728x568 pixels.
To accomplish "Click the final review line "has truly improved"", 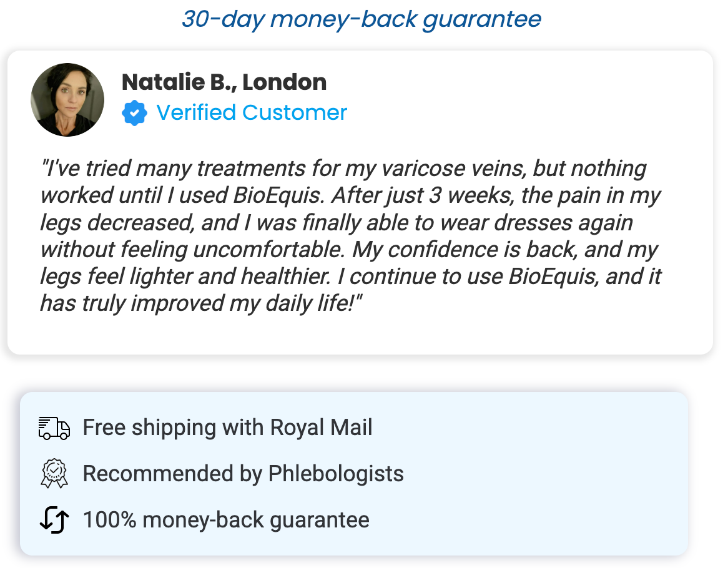I will coord(201,303).
